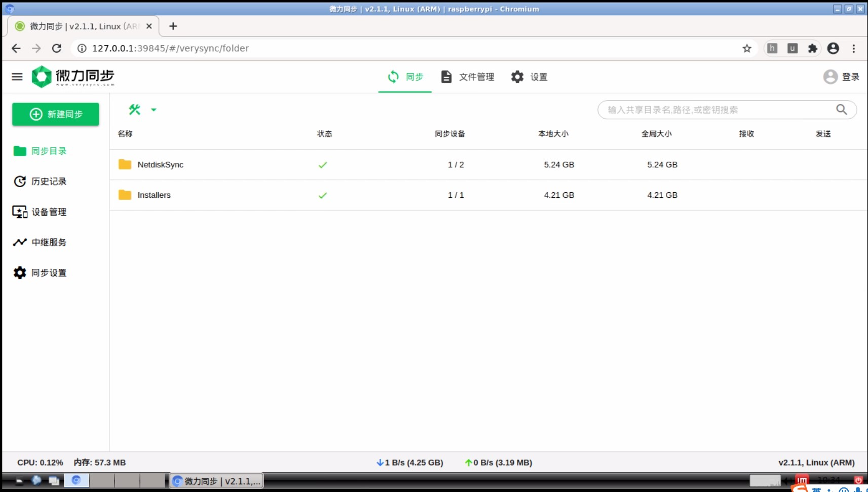Close the verysync browser tab
Screen dimensions: 868x492
pyautogui.click(x=149, y=26)
